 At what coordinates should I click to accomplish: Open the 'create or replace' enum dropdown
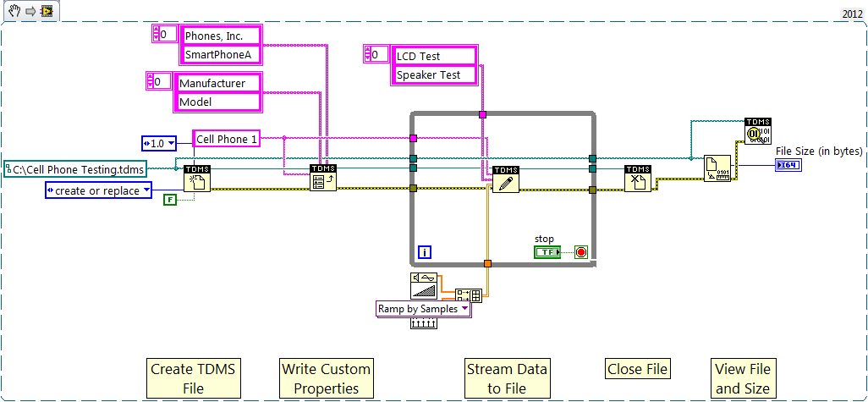click(146, 191)
